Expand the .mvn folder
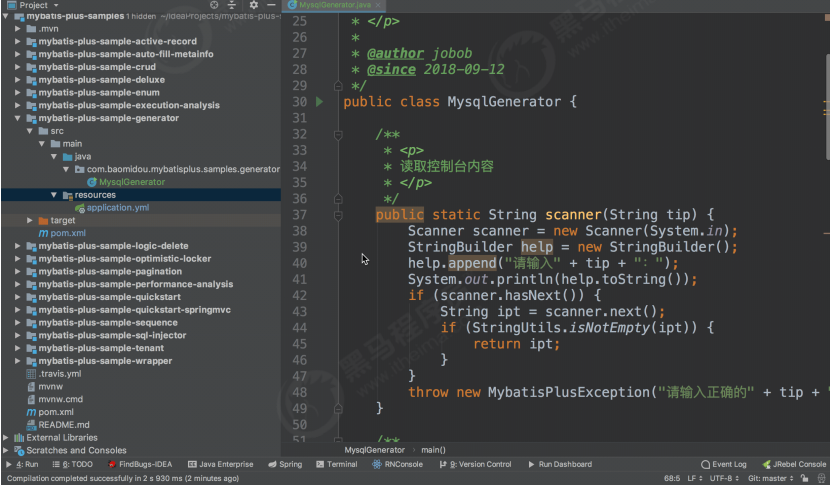The height and width of the screenshot is (485, 830). coord(17,29)
